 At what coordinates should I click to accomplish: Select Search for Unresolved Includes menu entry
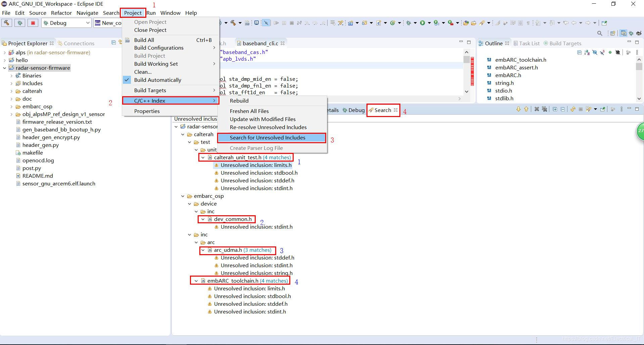tap(267, 137)
